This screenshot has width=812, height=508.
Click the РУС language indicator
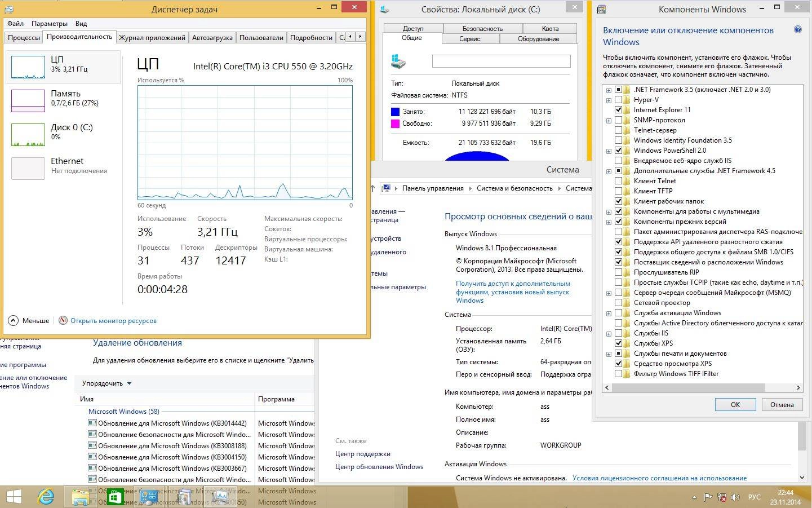coord(754,497)
